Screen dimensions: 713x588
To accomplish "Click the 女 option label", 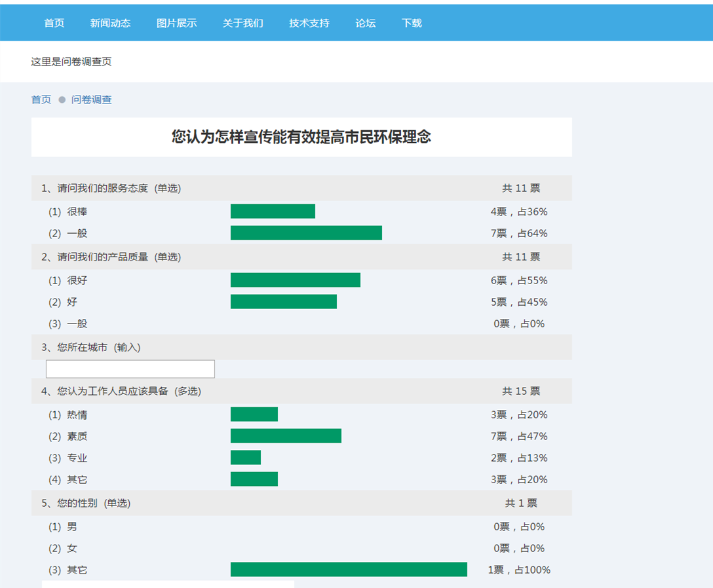I will pos(72,549).
